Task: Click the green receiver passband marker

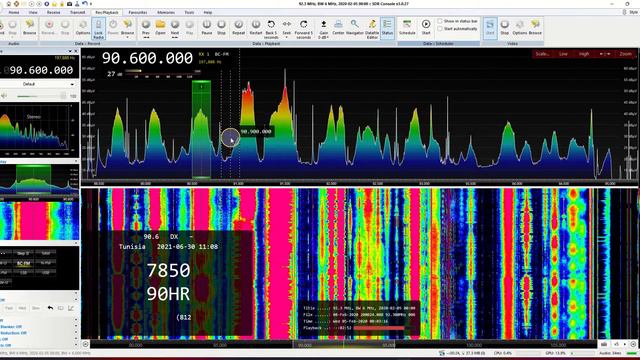Action: click(x=201, y=129)
